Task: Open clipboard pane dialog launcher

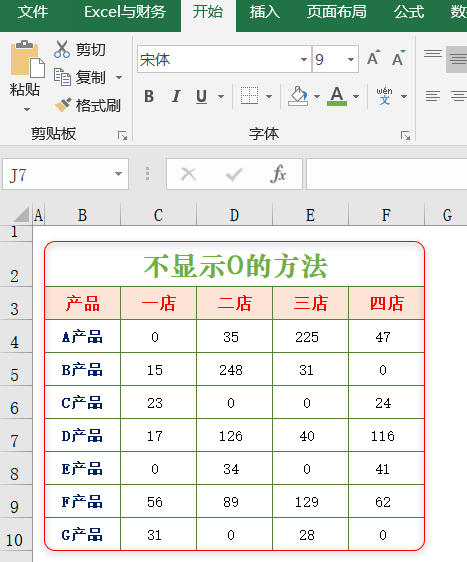Action: coord(122,135)
